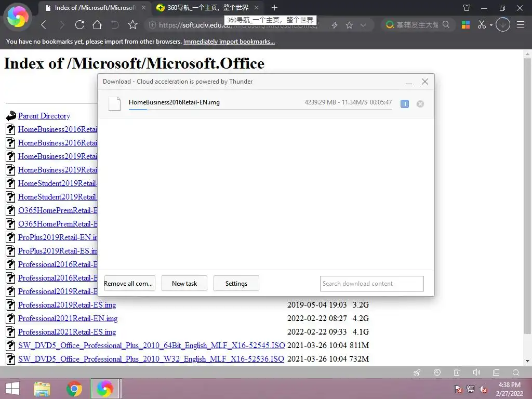Screen dimensions: 532x399
Task: Open a new tab with plus button
Action: [x=274, y=7]
